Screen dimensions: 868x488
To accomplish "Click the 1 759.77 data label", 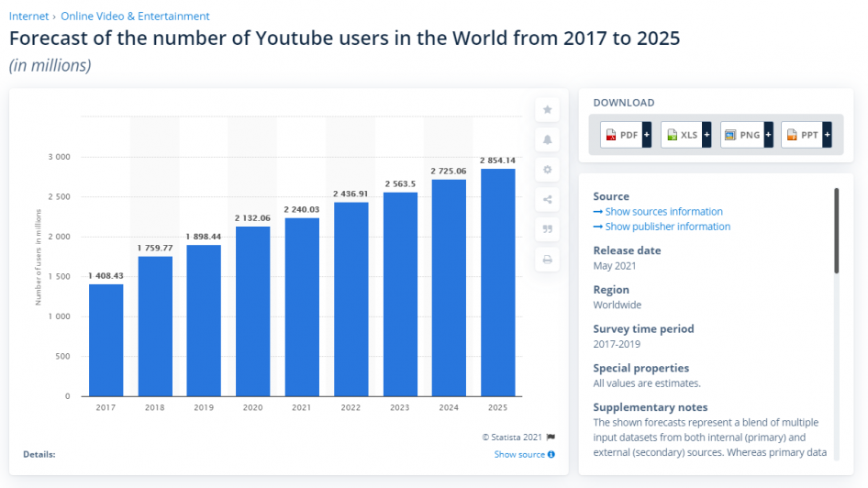I will (155, 248).
